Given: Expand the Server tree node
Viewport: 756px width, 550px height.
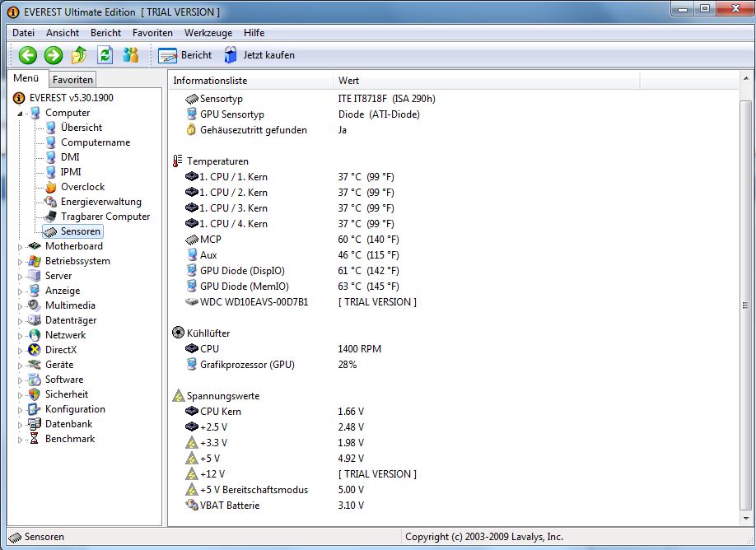Looking at the screenshot, I should 20,277.
